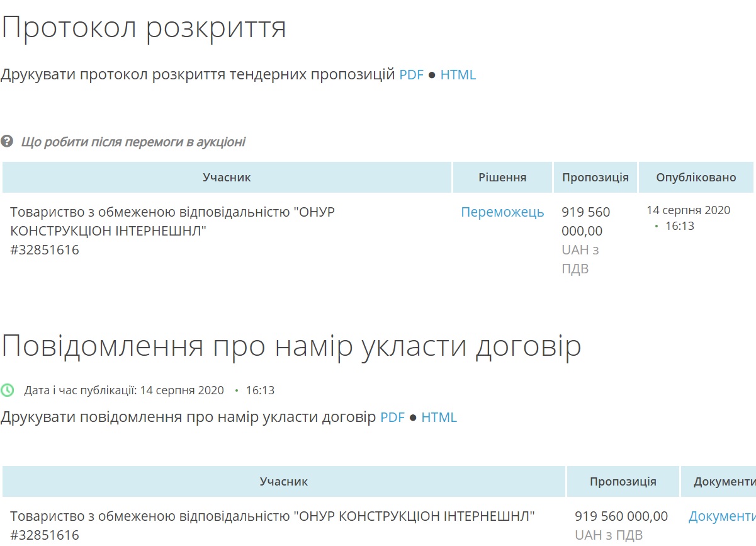
Task: Click the question mark help icon
Action: click(7, 142)
